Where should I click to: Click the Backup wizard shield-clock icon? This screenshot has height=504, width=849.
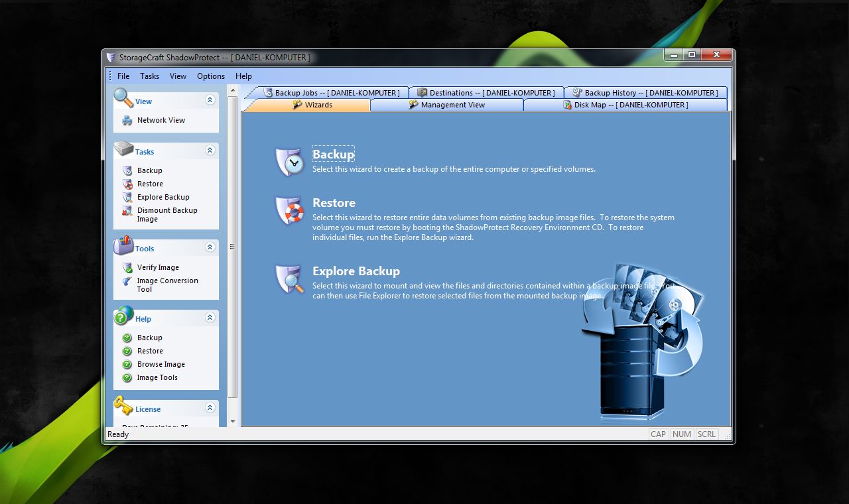point(289,161)
